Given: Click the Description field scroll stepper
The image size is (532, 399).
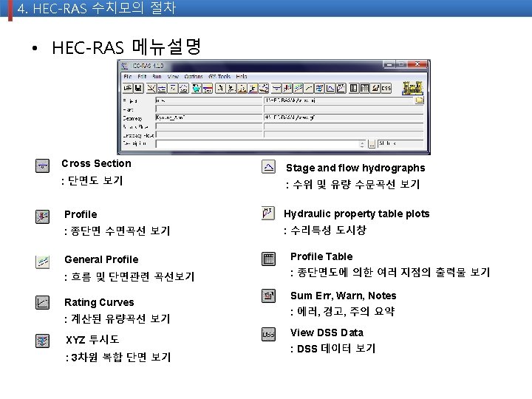Looking at the screenshot, I should click(x=362, y=144).
